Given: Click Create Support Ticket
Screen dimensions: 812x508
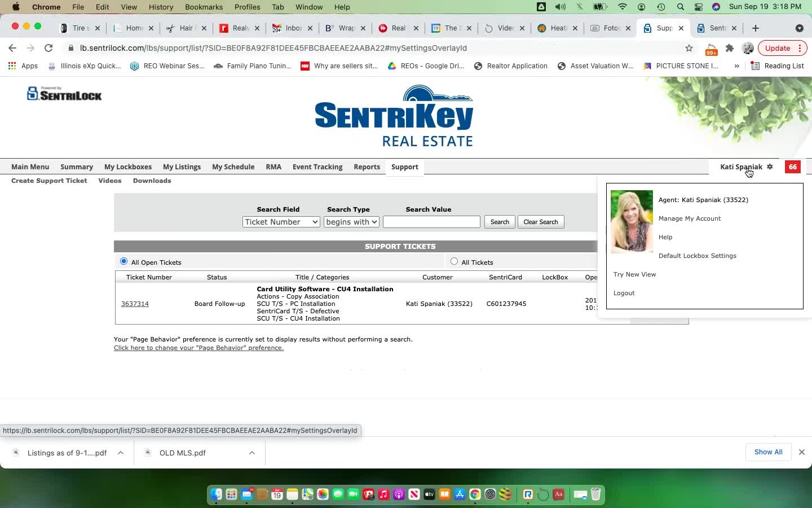Looking at the screenshot, I should click(x=49, y=181).
